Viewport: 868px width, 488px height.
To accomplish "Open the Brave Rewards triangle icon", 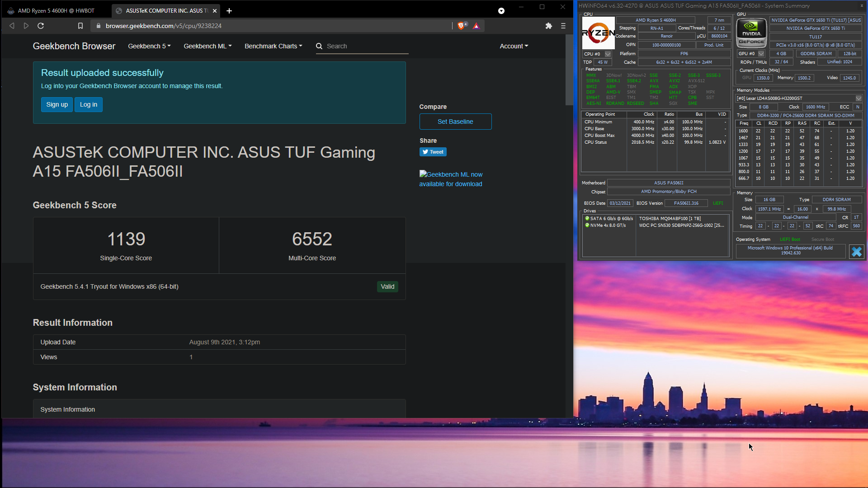I will (x=476, y=26).
